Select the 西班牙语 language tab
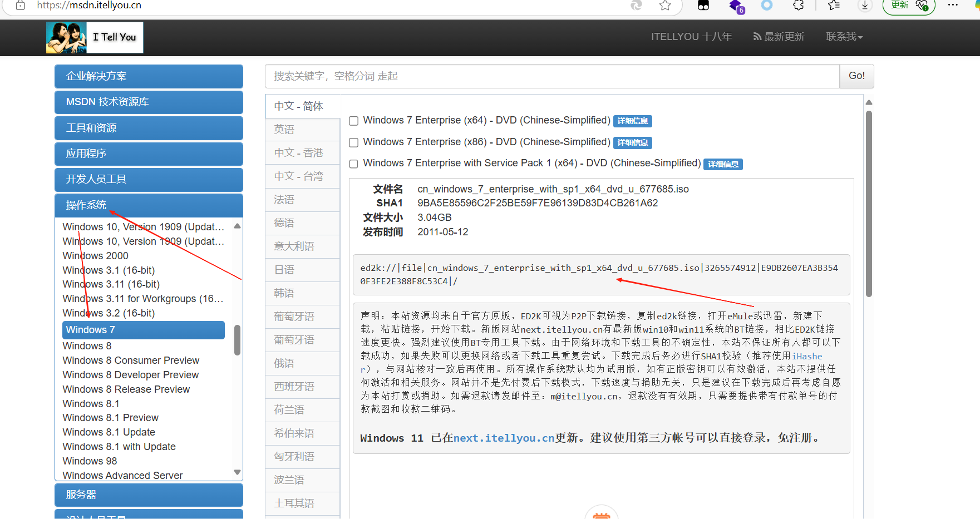Image resolution: width=980 pixels, height=519 pixels. 303,387
